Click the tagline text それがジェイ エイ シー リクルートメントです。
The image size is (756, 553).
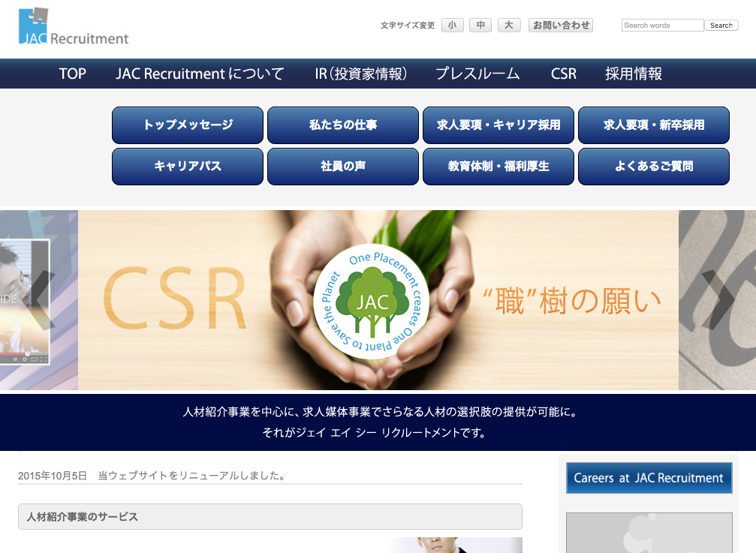374,433
